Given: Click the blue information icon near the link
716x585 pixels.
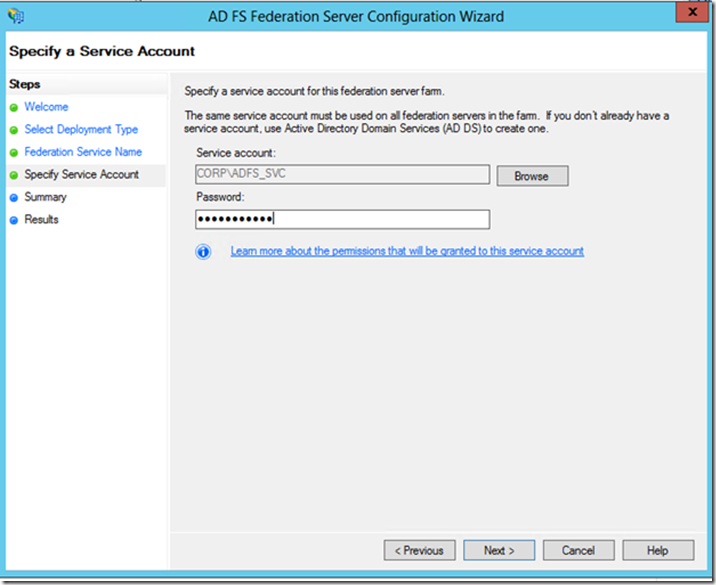Looking at the screenshot, I should (x=203, y=252).
